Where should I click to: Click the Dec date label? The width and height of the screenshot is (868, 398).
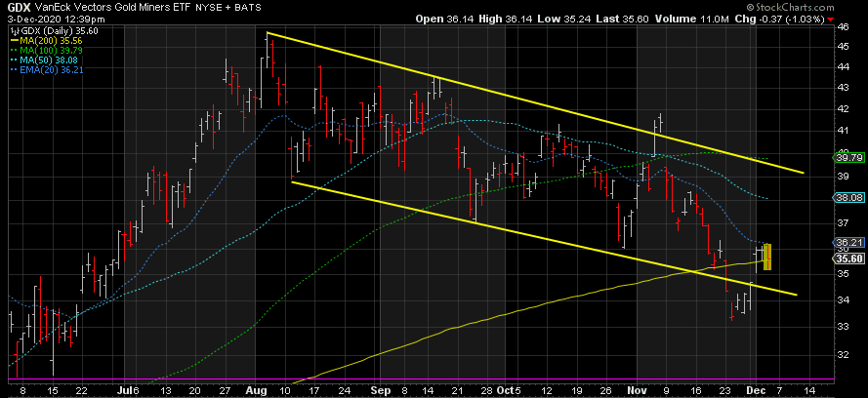[756, 390]
